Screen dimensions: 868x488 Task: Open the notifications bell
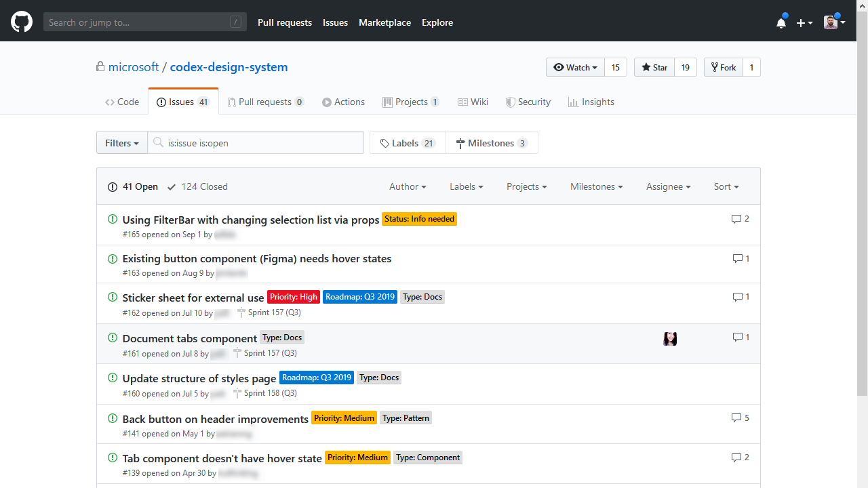[781, 22]
